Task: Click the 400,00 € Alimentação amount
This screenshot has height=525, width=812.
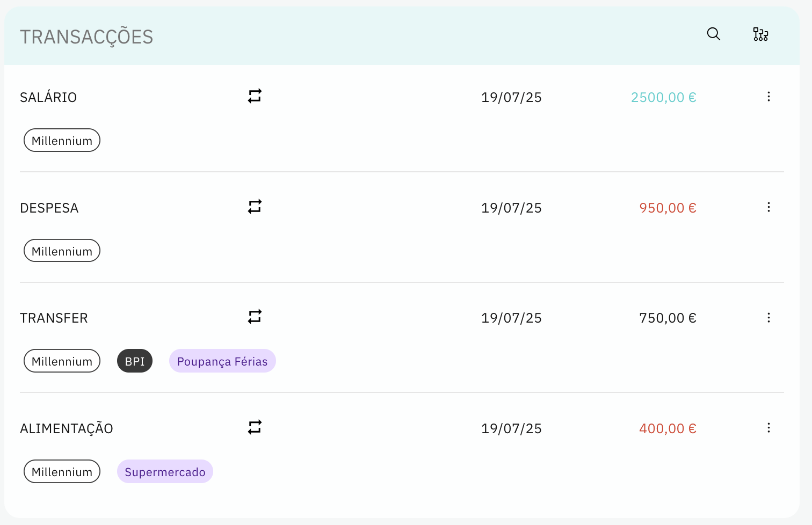Action: [668, 429]
